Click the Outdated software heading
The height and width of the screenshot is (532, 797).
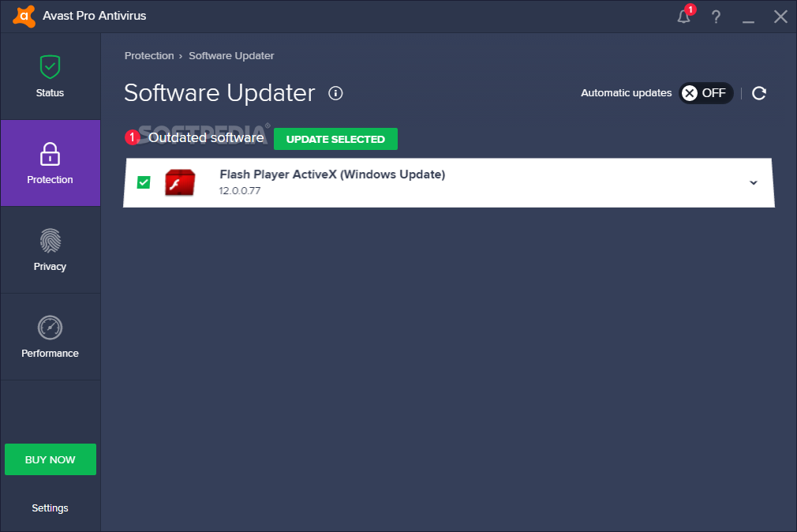(x=206, y=137)
